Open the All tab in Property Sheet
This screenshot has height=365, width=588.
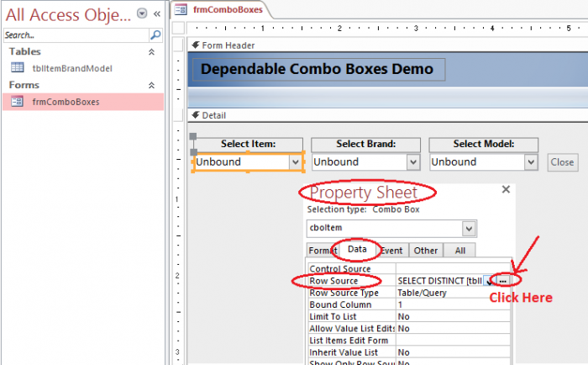coord(460,250)
